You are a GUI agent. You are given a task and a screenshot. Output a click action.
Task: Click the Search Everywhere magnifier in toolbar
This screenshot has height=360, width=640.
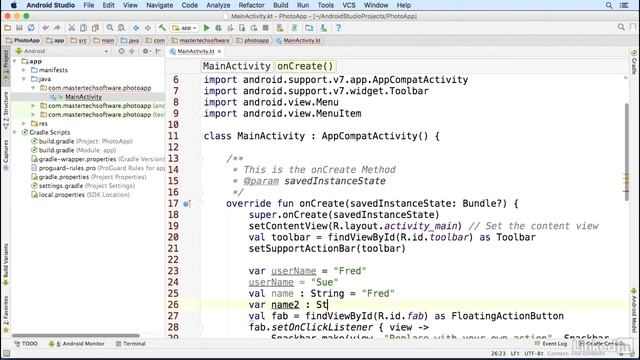pos(621,27)
